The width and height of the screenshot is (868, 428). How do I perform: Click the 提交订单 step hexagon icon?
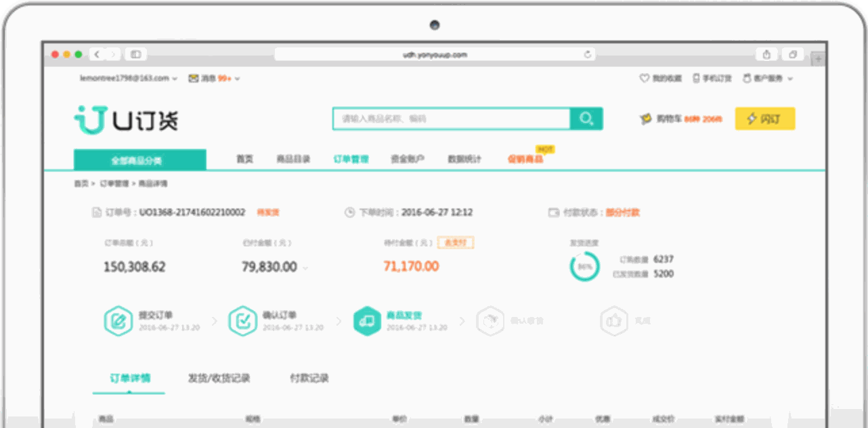click(118, 321)
